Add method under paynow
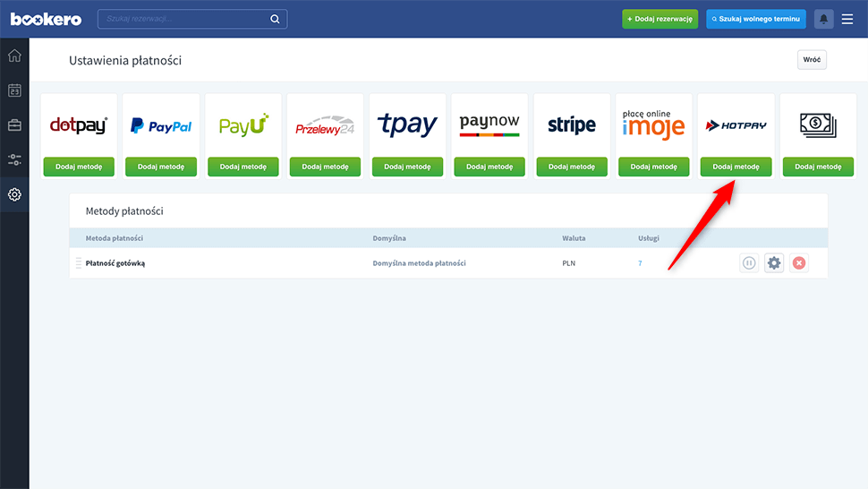The width and height of the screenshot is (868, 489). coord(489,167)
